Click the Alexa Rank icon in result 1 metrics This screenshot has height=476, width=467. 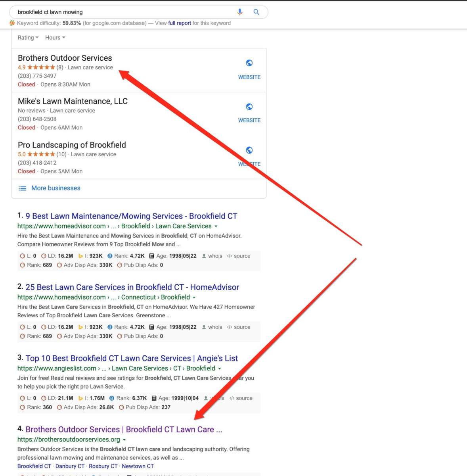pyautogui.click(x=110, y=256)
